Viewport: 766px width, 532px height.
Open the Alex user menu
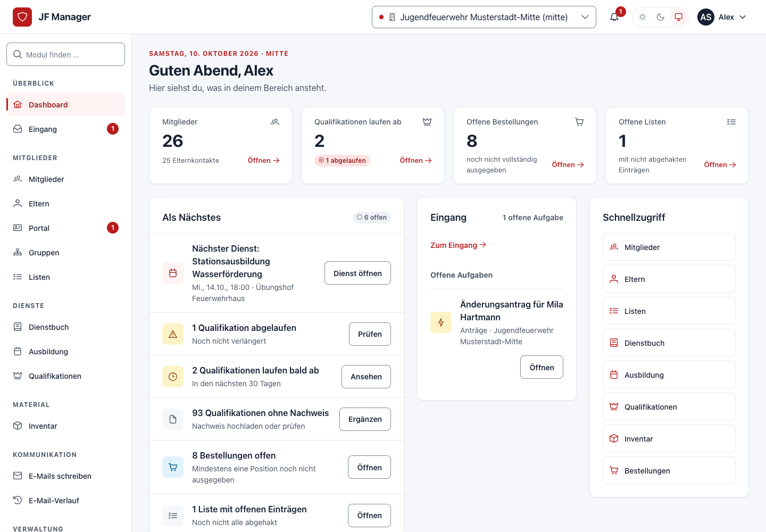(722, 17)
